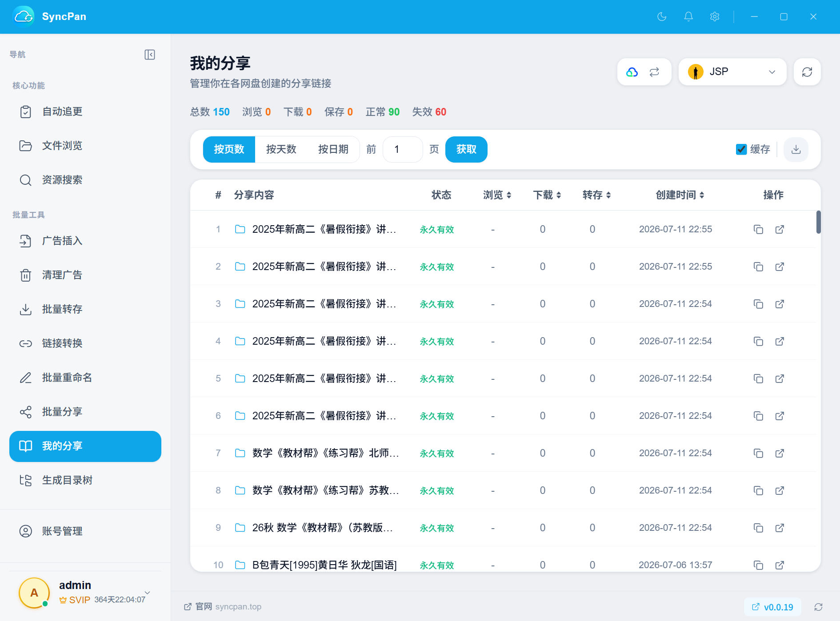Click the page number input field
Image resolution: width=840 pixels, height=621 pixels.
pyautogui.click(x=403, y=149)
